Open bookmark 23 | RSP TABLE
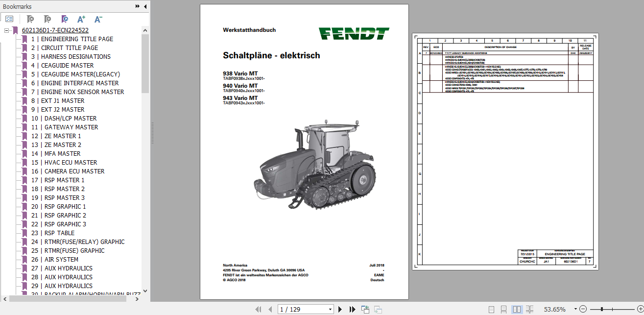 pos(53,233)
